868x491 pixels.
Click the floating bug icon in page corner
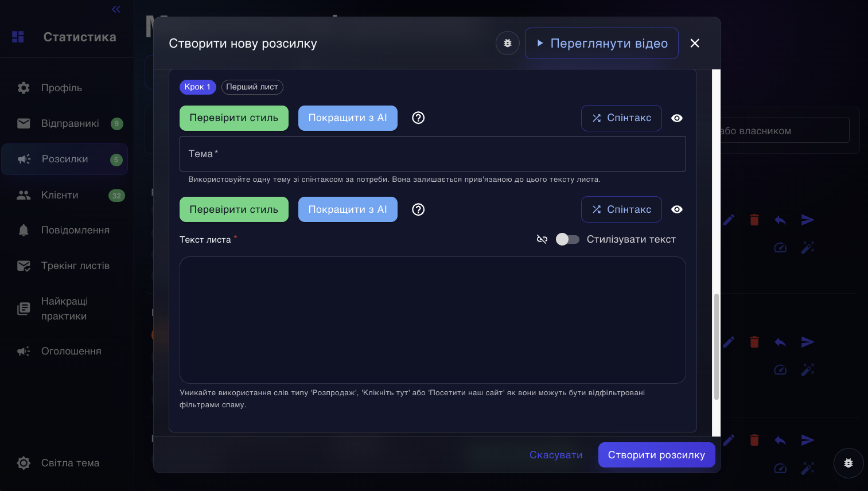click(848, 463)
